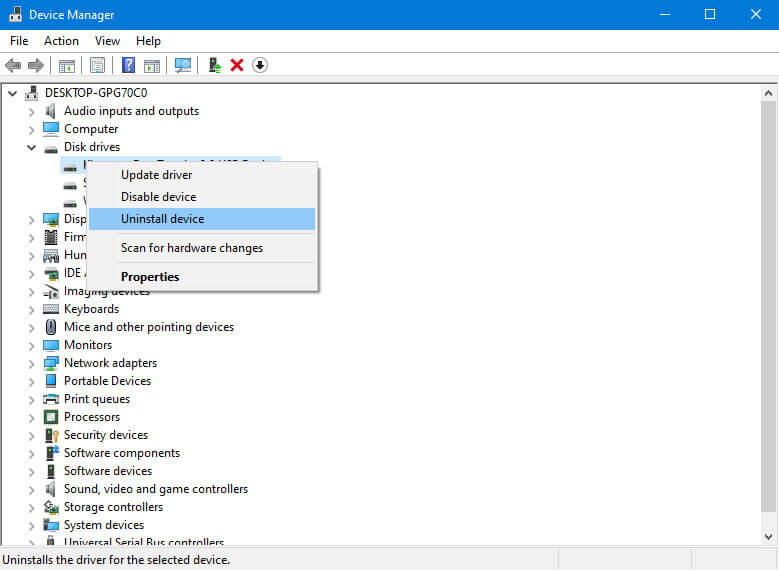Click the Processors chip icon
Viewport: 779px width, 570px height.
pyautogui.click(x=51, y=417)
